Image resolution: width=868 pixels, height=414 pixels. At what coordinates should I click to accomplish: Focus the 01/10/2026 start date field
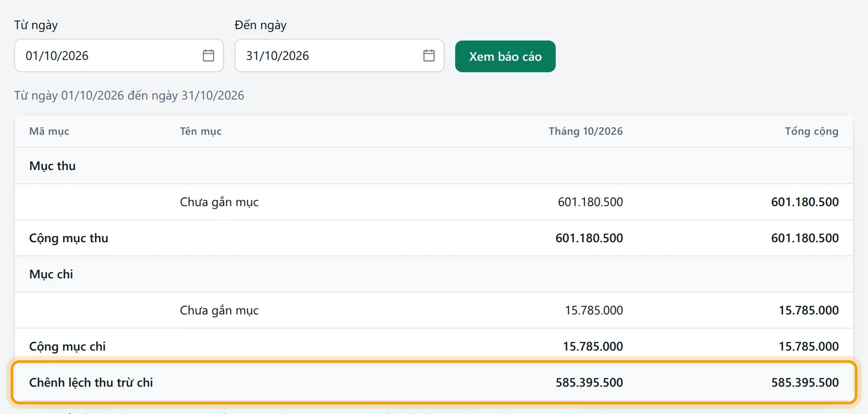(x=119, y=55)
